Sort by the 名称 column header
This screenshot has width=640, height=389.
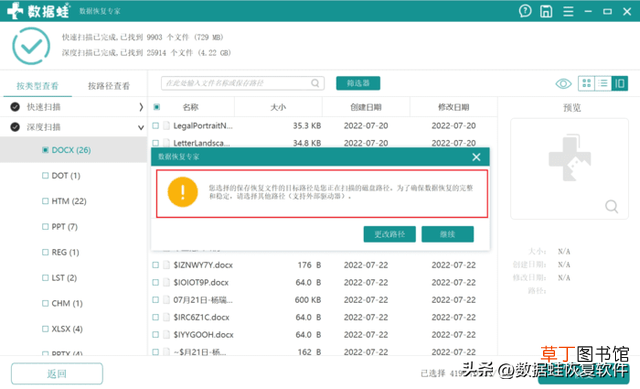190,107
